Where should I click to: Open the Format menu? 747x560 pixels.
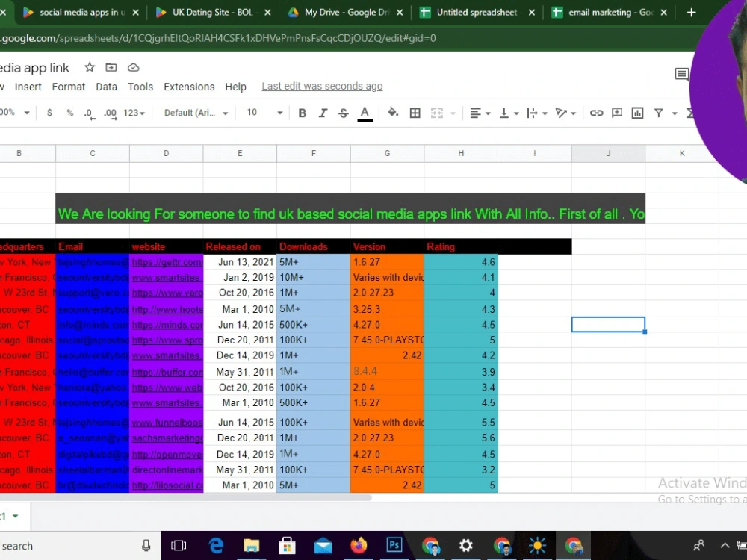coord(69,87)
